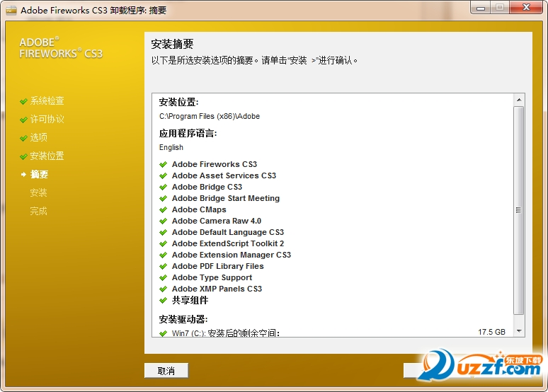Click checkmark beside Adobe PDF Library Files

tap(164, 266)
